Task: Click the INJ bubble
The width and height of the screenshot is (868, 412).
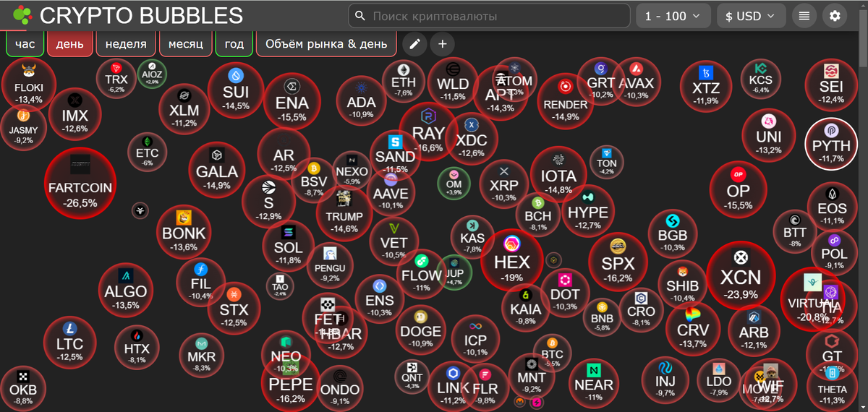Action: click(665, 380)
